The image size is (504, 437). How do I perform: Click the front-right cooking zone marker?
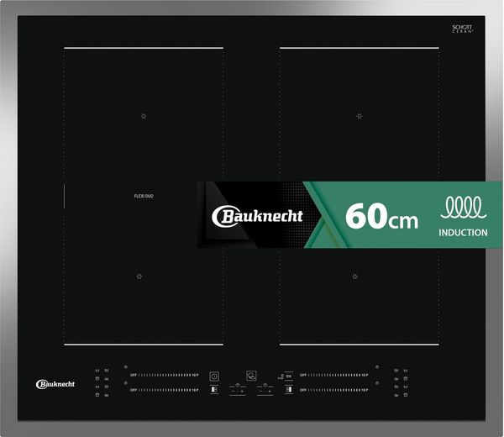click(354, 276)
